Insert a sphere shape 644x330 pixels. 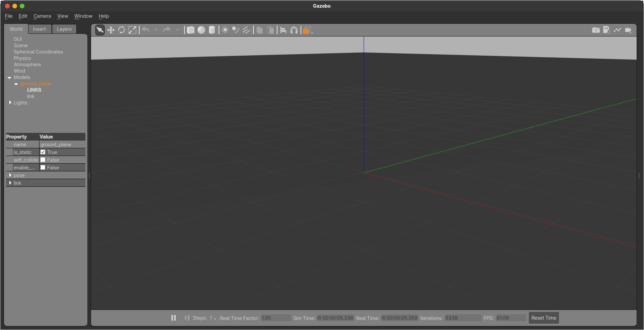click(201, 30)
